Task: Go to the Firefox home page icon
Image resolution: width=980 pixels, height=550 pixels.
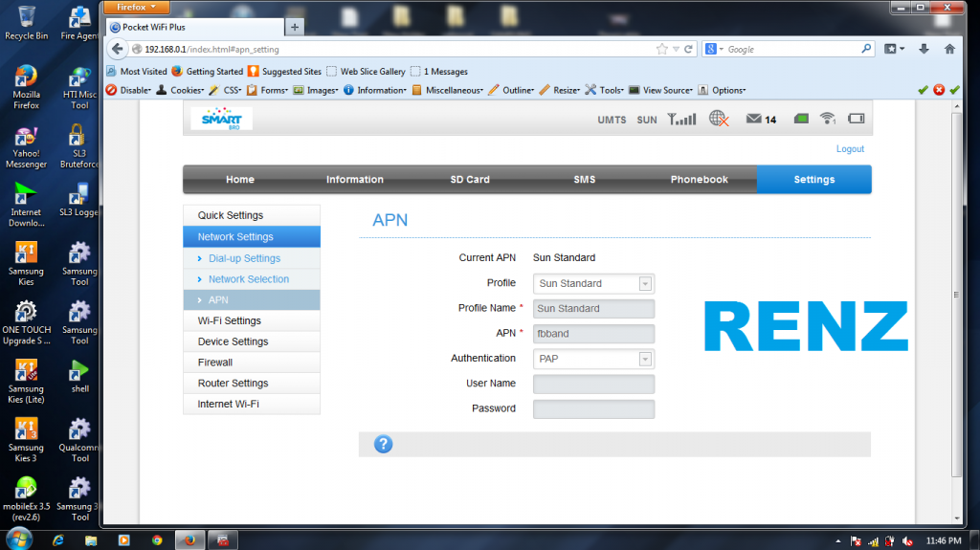Action: (x=949, y=49)
